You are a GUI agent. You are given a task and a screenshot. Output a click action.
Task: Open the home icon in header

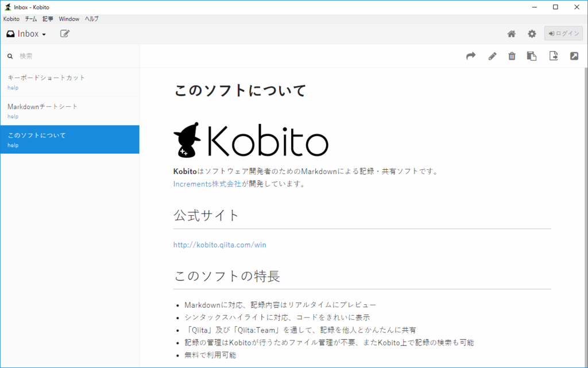click(x=511, y=34)
